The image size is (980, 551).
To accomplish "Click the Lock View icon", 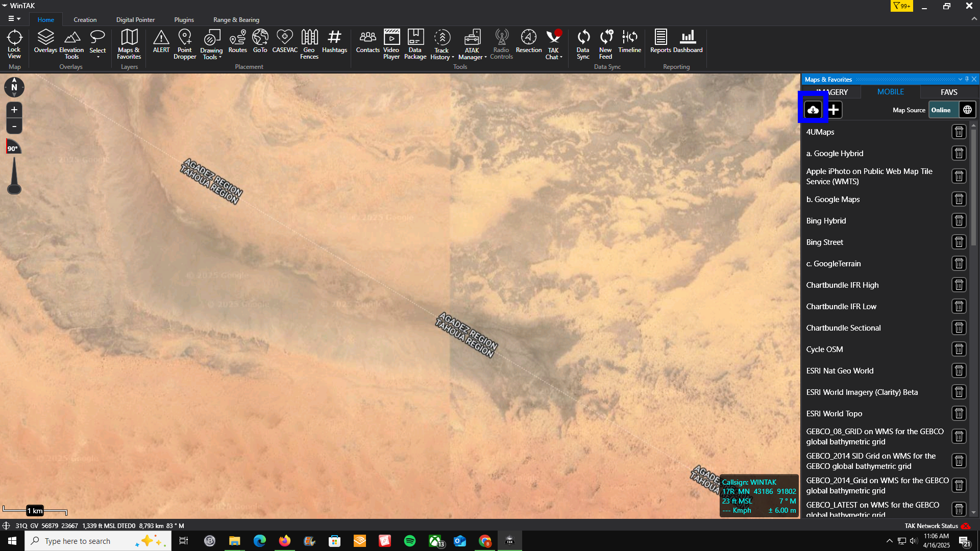I will 14,44.
